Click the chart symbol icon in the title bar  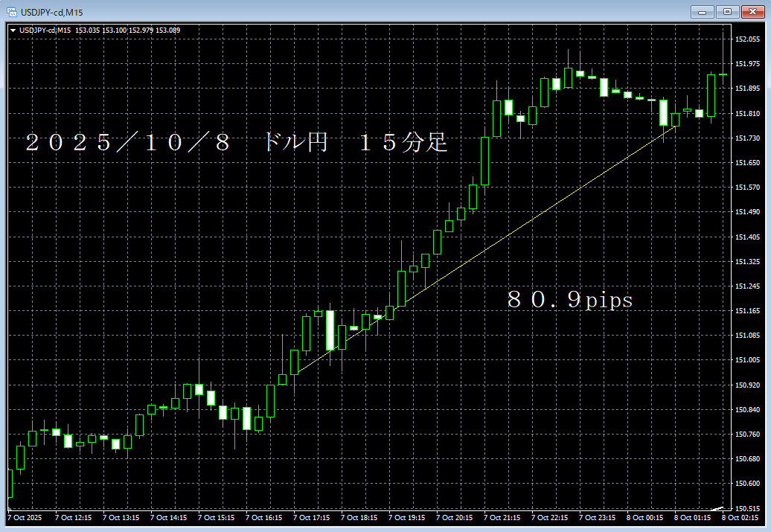(x=10, y=12)
